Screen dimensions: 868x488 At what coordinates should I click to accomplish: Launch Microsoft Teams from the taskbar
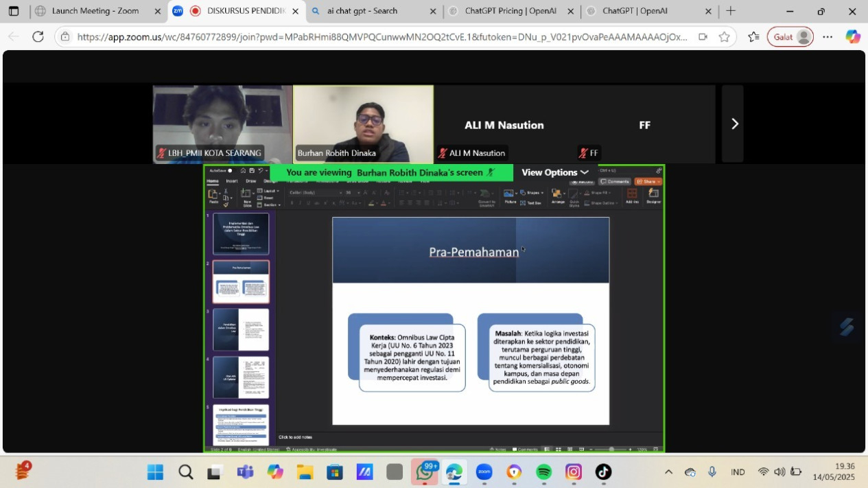[245, 472]
